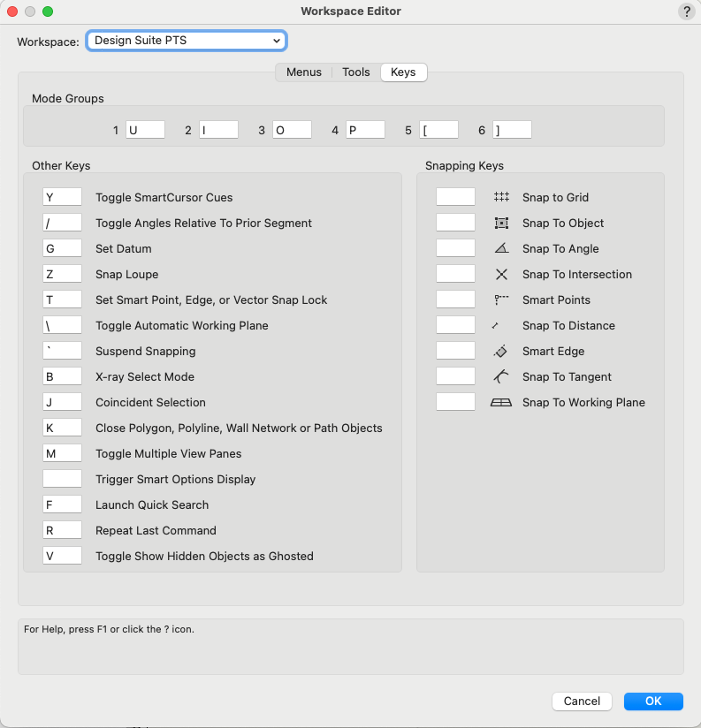Click the Snap To Object icon
701x728 pixels.
tap(502, 223)
